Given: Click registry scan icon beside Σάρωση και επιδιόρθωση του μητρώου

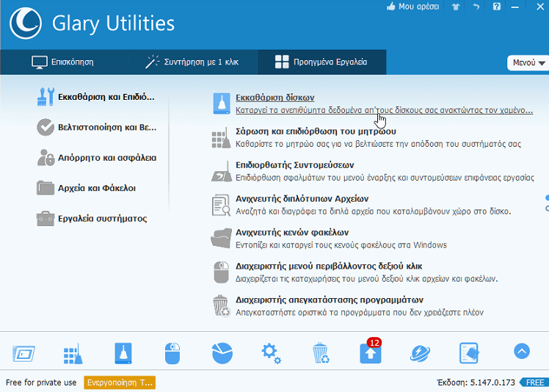Looking at the screenshot, I should click(221, 138).
